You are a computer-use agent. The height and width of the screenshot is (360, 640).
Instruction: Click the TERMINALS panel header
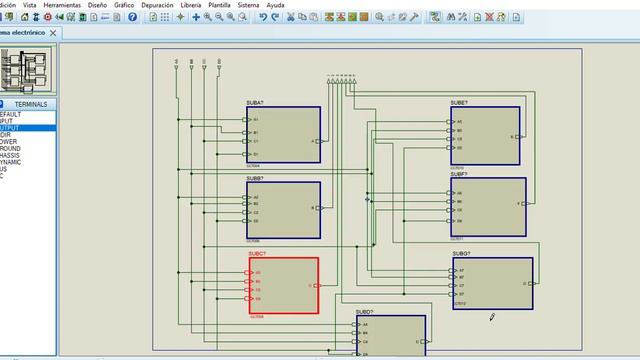pos(31,104)
